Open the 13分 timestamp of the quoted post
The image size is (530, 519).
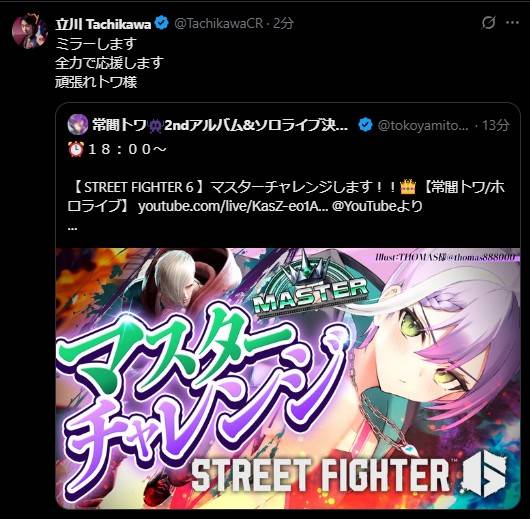[x=495, y=125]
